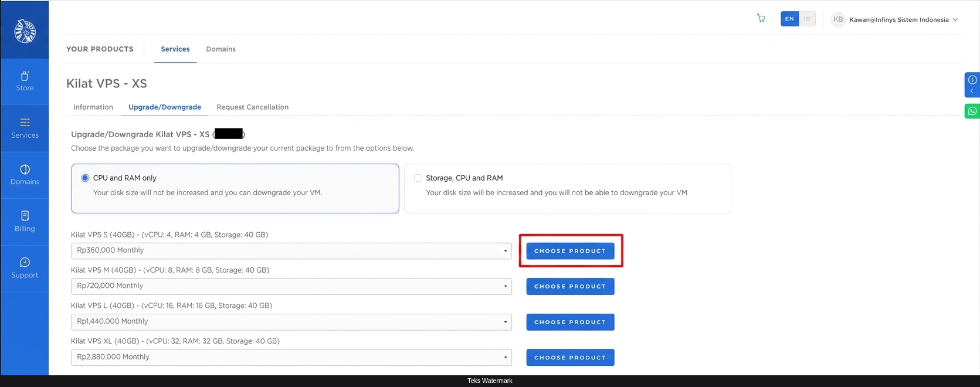Open the Billing section

click(x=25, y=222)
